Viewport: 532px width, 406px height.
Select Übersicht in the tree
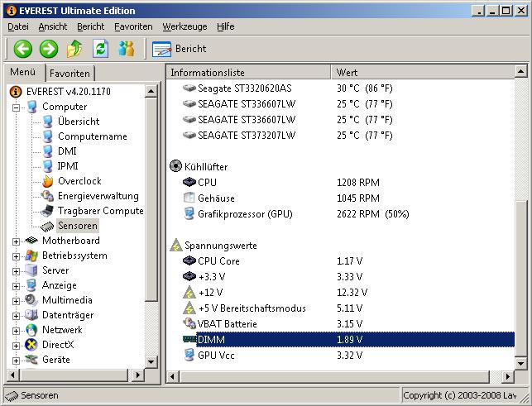tap(79, 122)
